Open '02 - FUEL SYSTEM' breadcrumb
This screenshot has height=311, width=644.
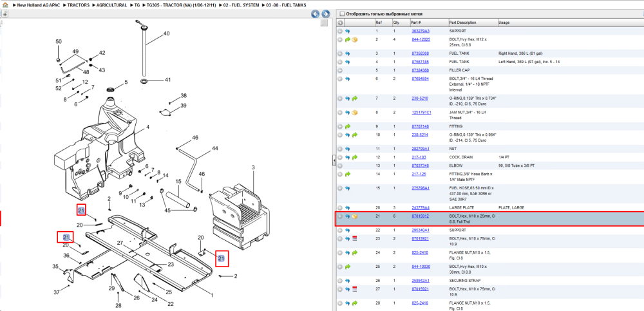click(241, 5)
